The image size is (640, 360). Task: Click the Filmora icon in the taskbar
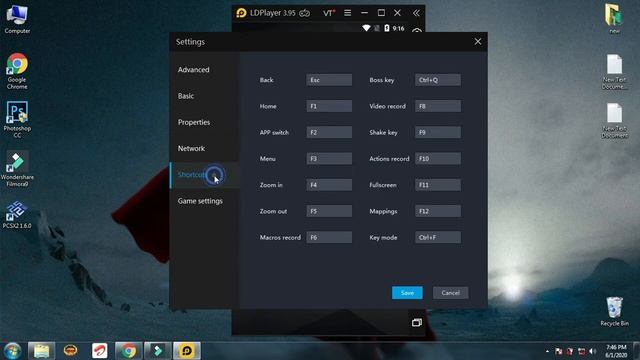158,351
